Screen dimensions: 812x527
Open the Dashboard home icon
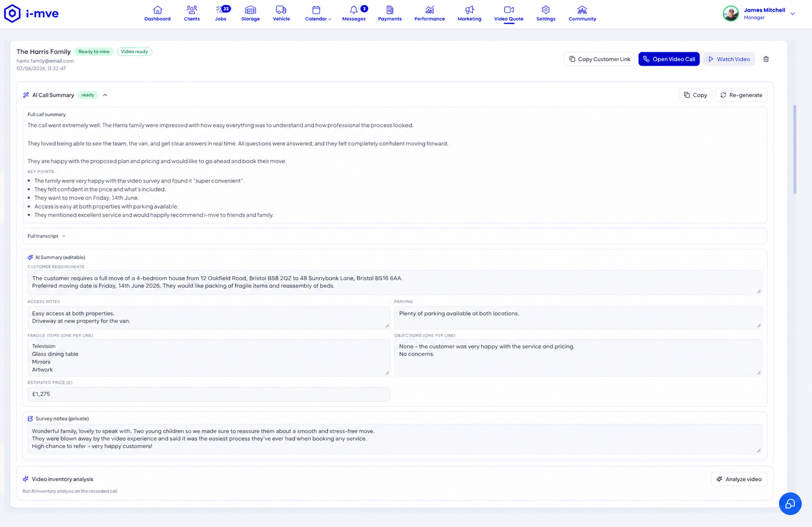point(157,10)
